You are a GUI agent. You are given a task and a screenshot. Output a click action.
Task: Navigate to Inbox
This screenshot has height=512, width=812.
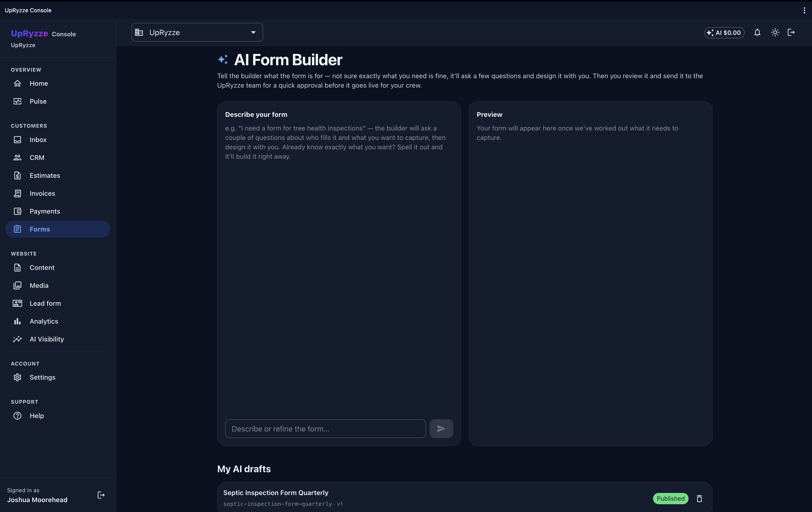tap(58, 140)
